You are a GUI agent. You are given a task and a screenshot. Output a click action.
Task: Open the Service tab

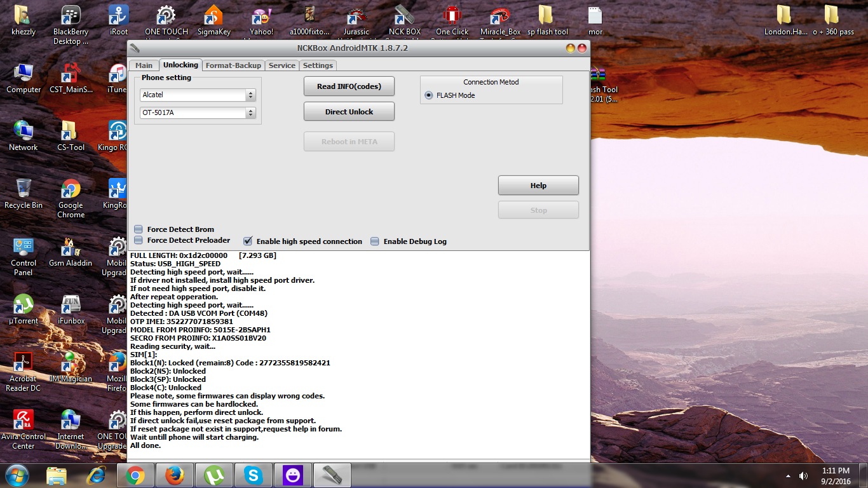tap(281, 65)
